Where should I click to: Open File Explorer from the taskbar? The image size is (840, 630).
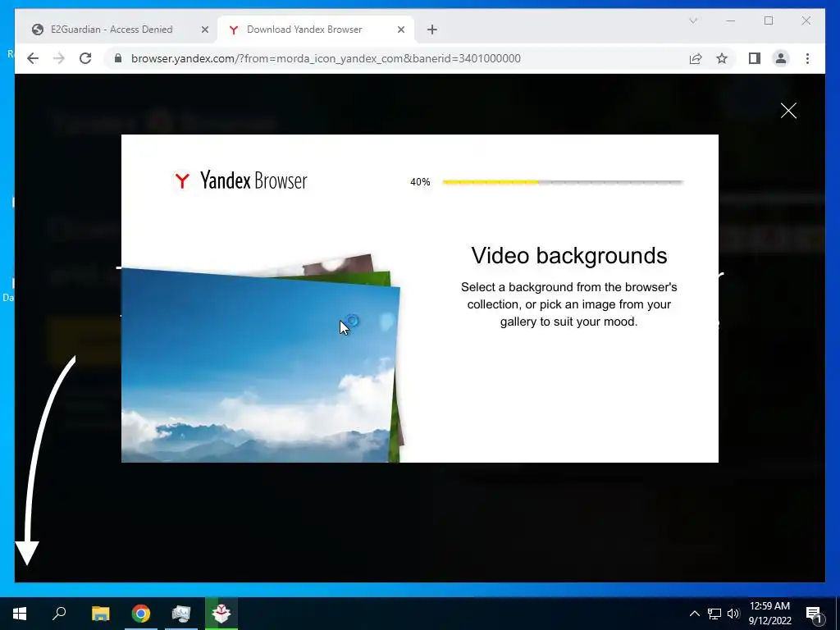[x=100, y=614]
